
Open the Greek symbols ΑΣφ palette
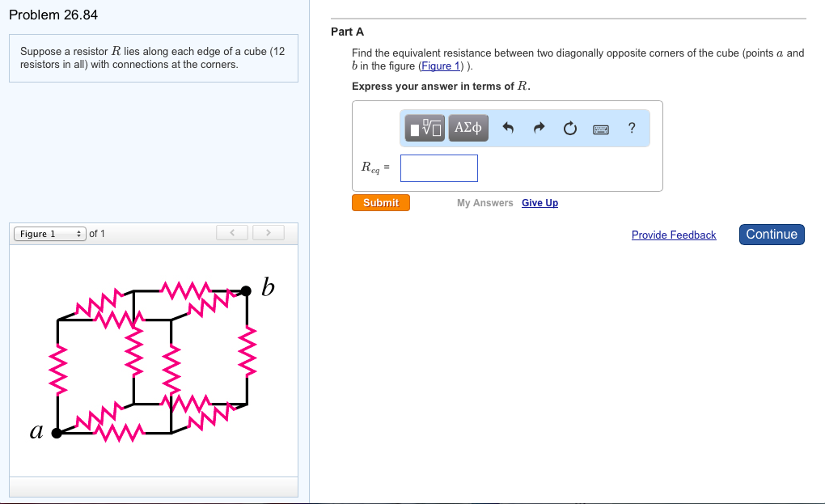(468, 128)
